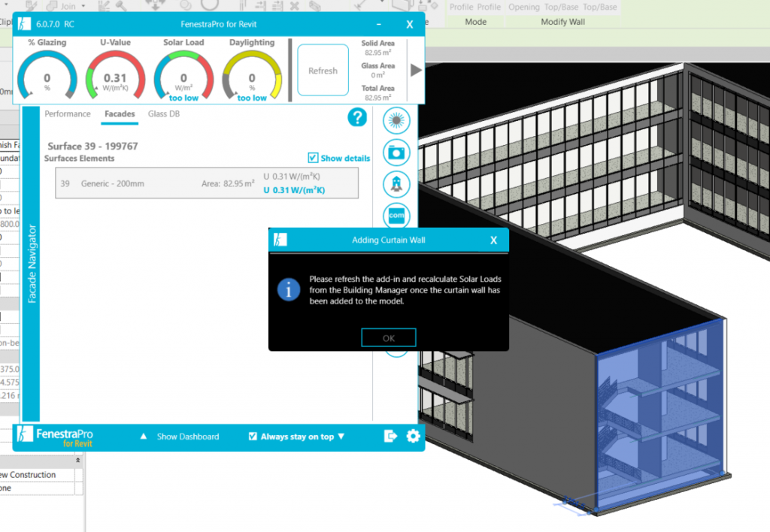
Task: Expand Show Dashboard with up triangle
Action: (144, 436)
